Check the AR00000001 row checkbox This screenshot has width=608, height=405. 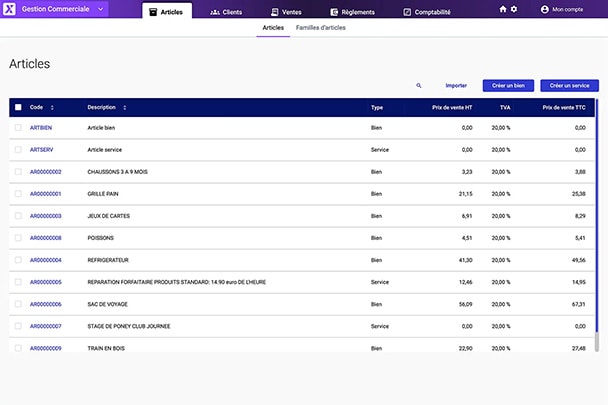(18, 194)
